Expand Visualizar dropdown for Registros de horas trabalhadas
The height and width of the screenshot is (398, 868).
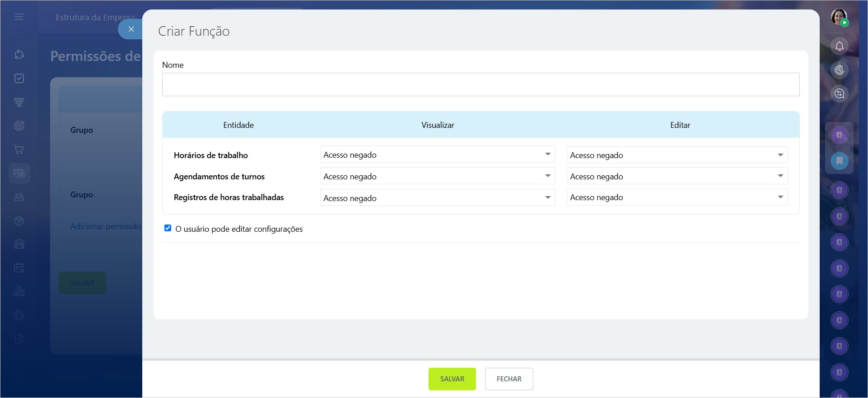(x=437, y=198)
